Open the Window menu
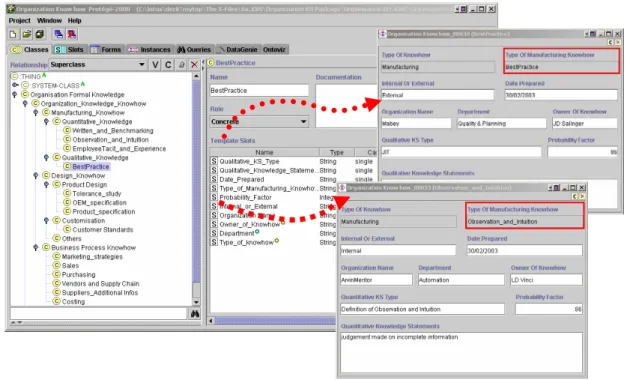The image size is (627, 380). [x=50, y=20]
